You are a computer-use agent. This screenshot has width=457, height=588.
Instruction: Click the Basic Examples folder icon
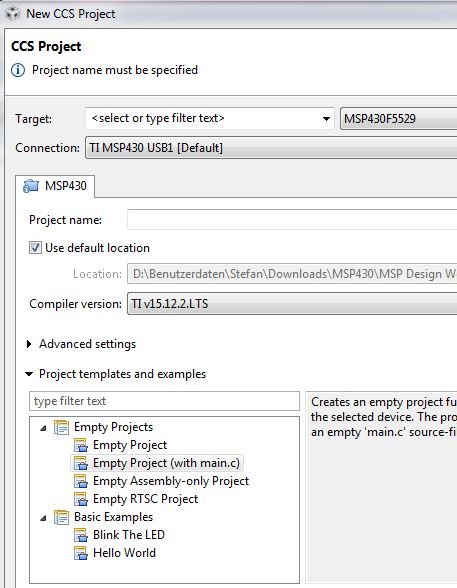[x=61, y=517]
